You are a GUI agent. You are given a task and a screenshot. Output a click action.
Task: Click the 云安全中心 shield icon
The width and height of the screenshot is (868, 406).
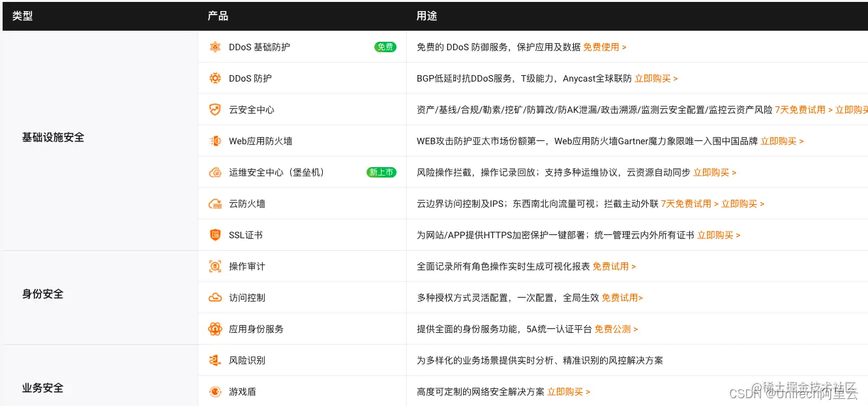[215, 109]
